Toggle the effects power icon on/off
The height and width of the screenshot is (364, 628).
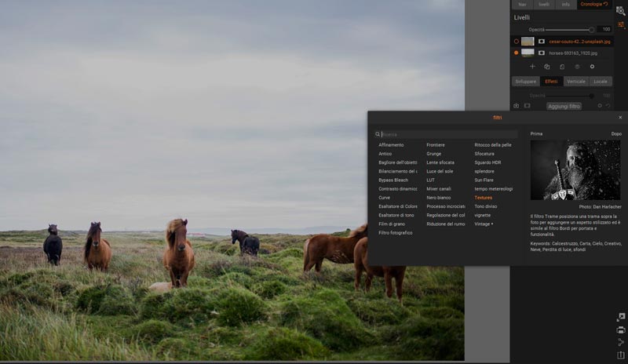click(517, 106)
